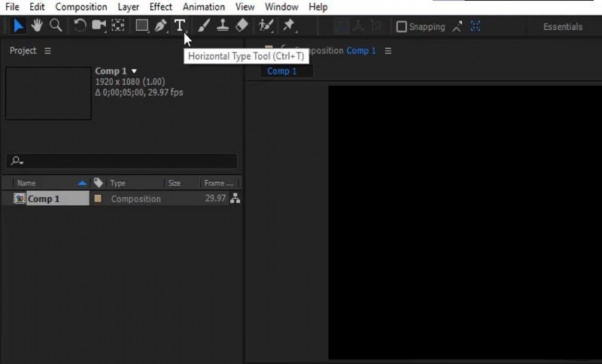The height and width of the screenshot is (364, 602).
Task: Open the Window menu
Action: tap(281, 7)
